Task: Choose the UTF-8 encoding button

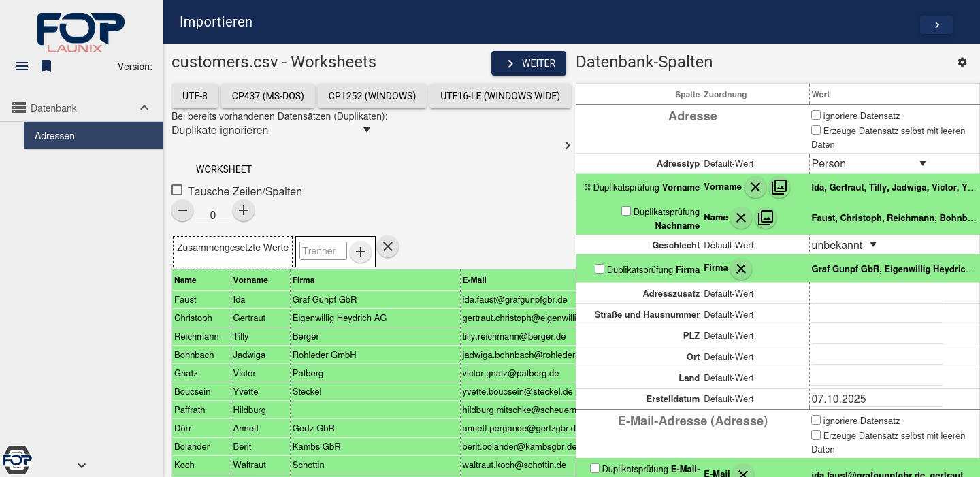Action: (x=195, y=96)
